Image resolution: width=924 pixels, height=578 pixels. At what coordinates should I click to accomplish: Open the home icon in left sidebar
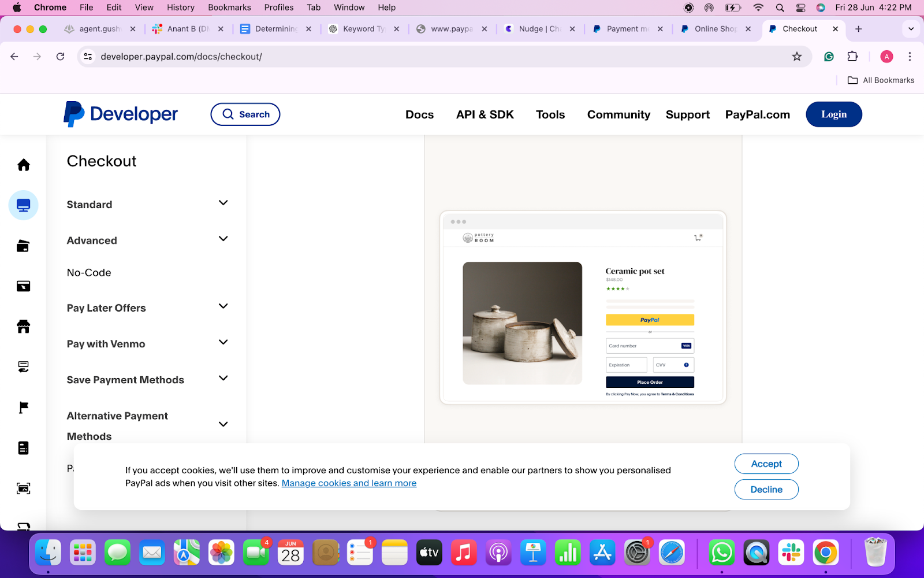pyautogui.click(x=24, y=165)
